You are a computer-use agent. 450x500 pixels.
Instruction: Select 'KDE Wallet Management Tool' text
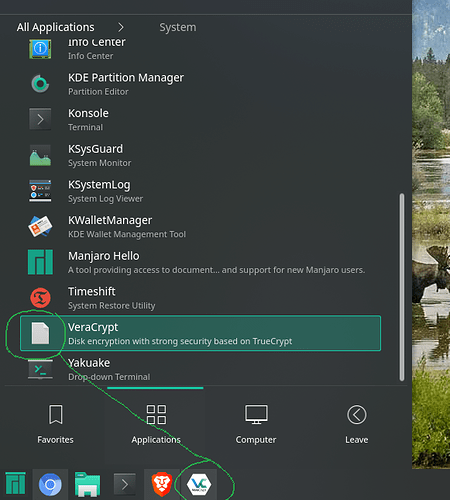point(127,234)
